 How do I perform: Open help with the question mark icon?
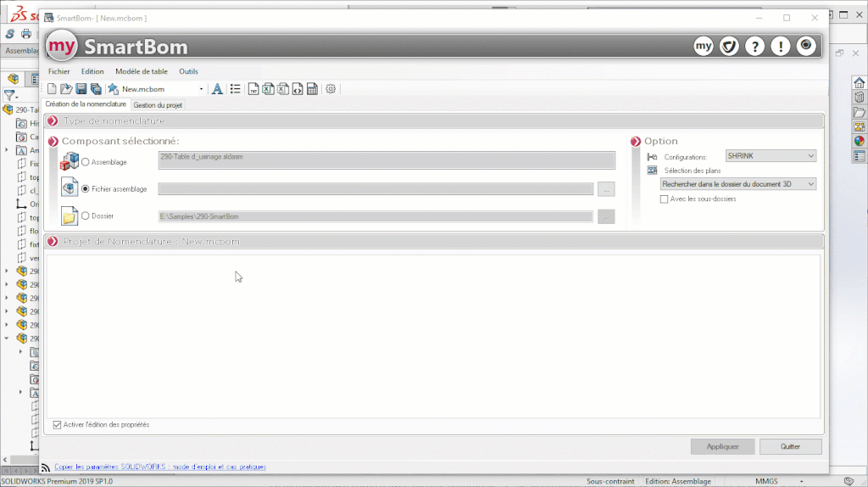coord(754,46)
